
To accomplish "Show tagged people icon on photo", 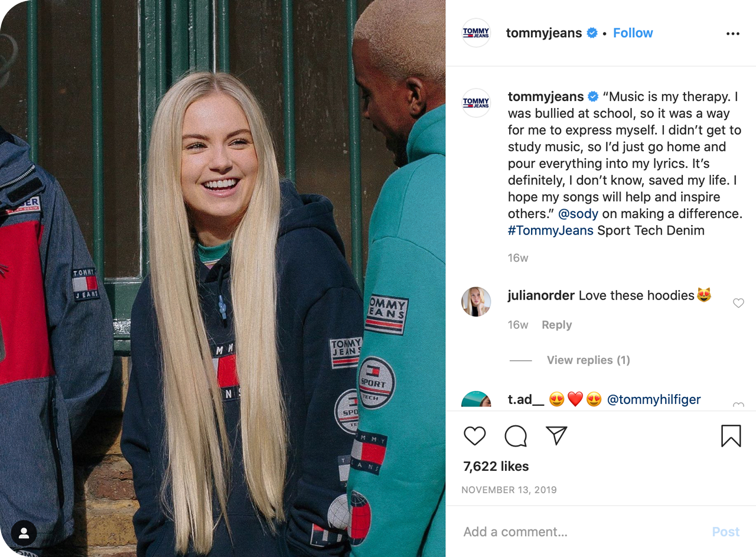I will coord(24,533).
